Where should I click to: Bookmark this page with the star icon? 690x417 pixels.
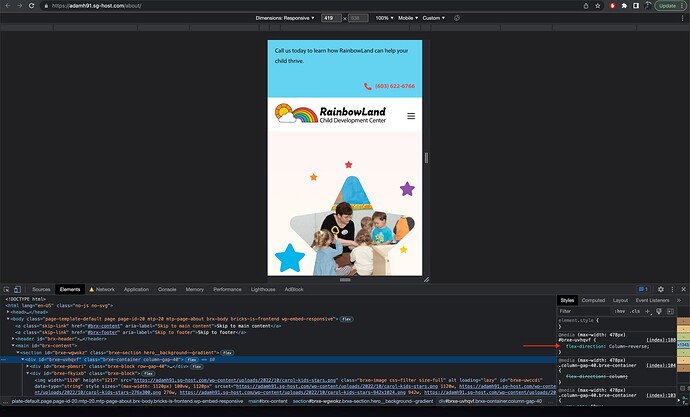pos(598,6)
